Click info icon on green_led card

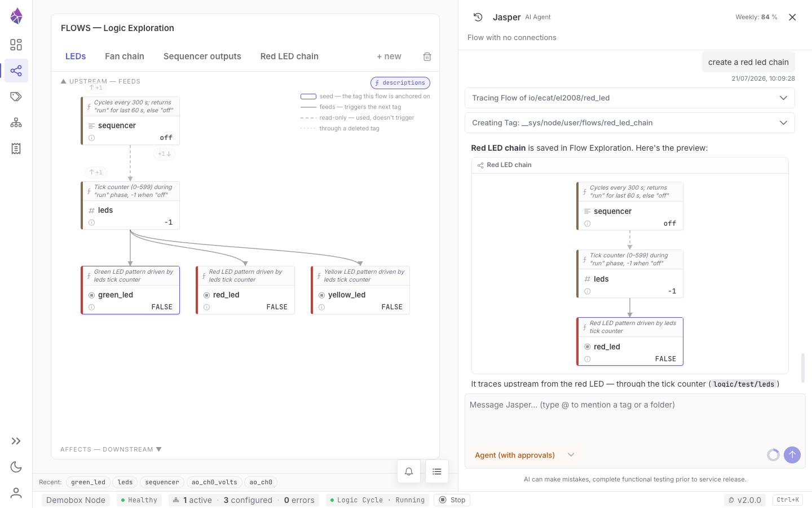92,307
